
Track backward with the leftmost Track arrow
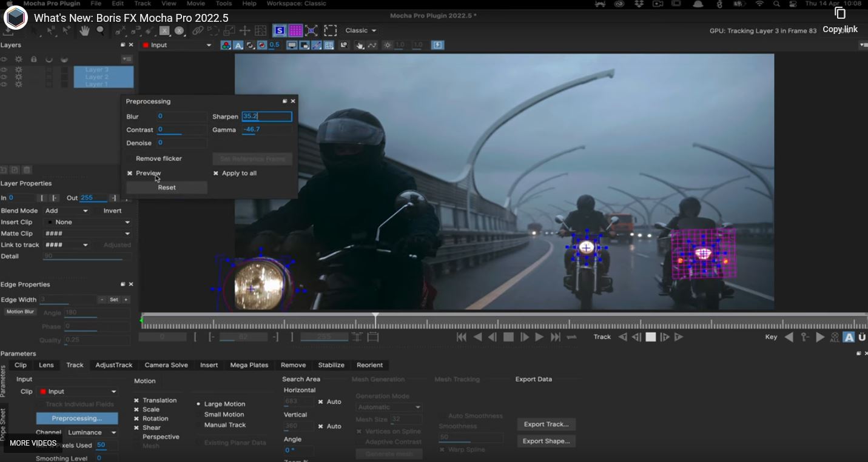pos(622,337)
